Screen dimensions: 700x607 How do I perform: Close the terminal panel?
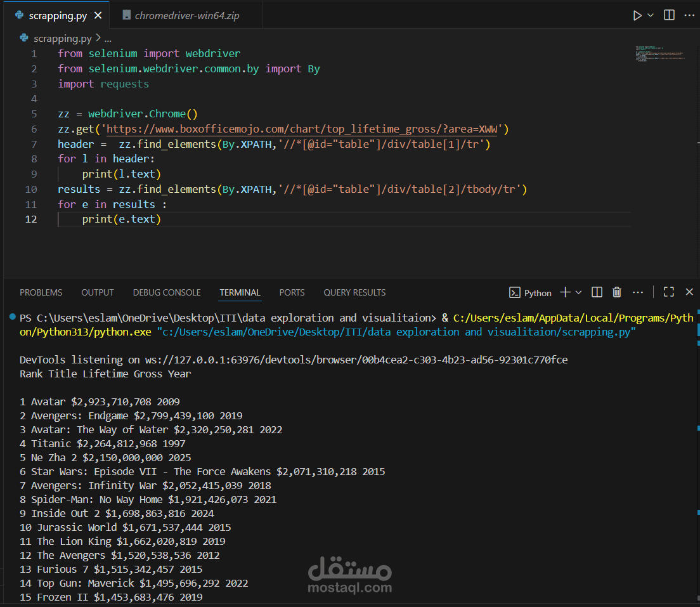689,292
